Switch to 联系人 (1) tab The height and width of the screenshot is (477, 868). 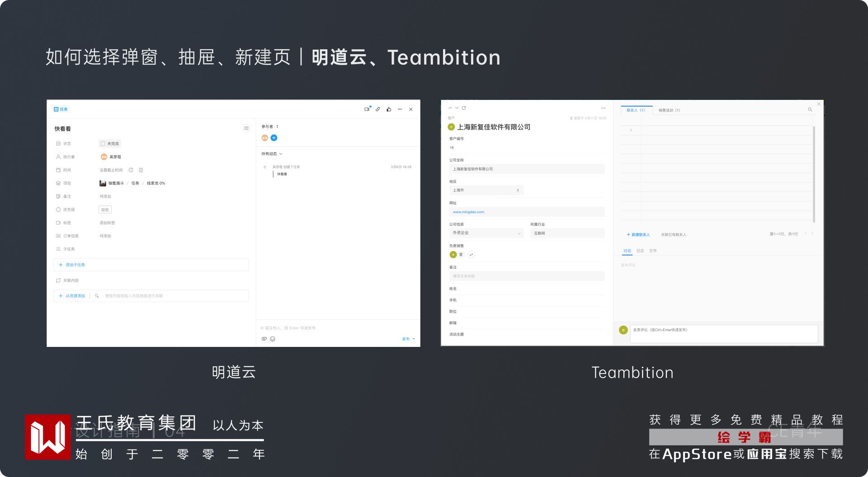click(636, 110)
